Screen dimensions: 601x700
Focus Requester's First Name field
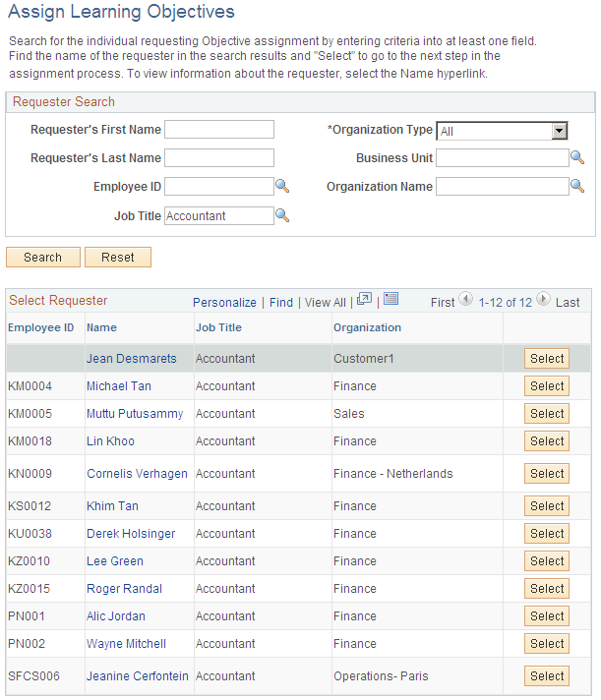pos(219,130)
